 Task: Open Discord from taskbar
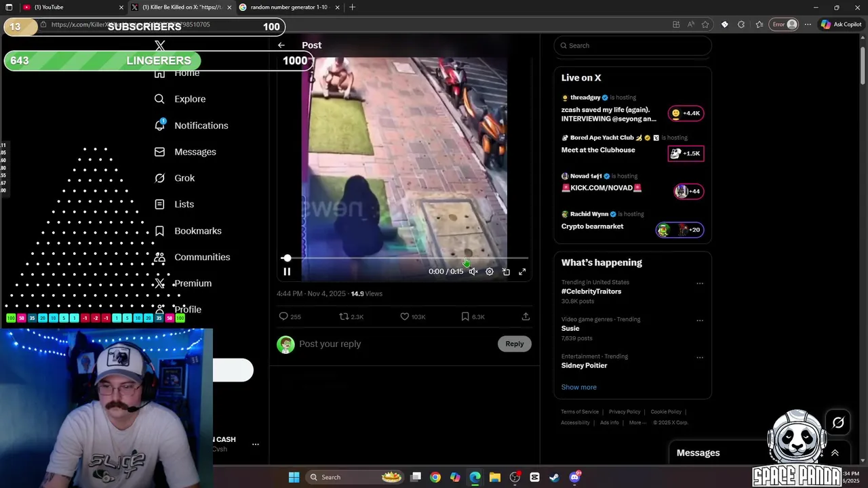[575, 477]
